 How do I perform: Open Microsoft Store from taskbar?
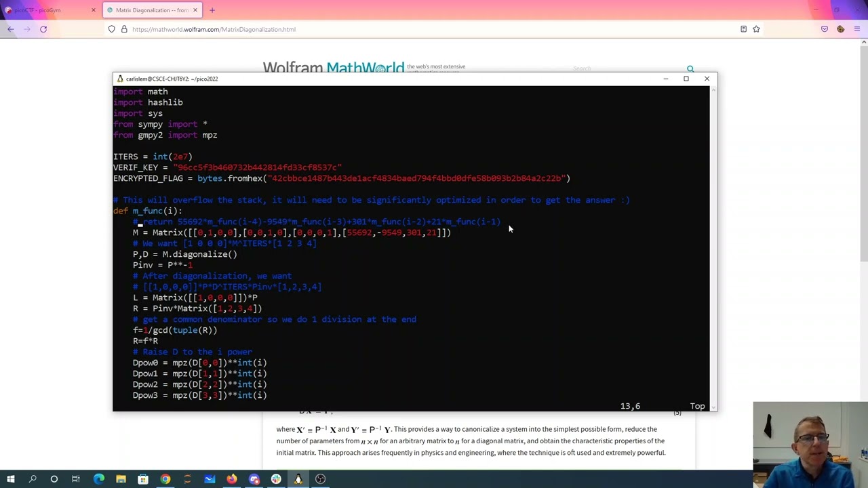(x=143, y=479)
